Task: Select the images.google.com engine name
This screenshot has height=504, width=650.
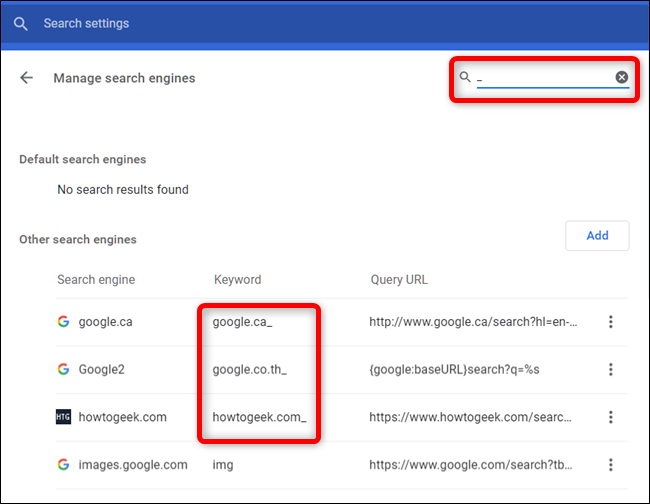Action: click(x=133, y=465)
